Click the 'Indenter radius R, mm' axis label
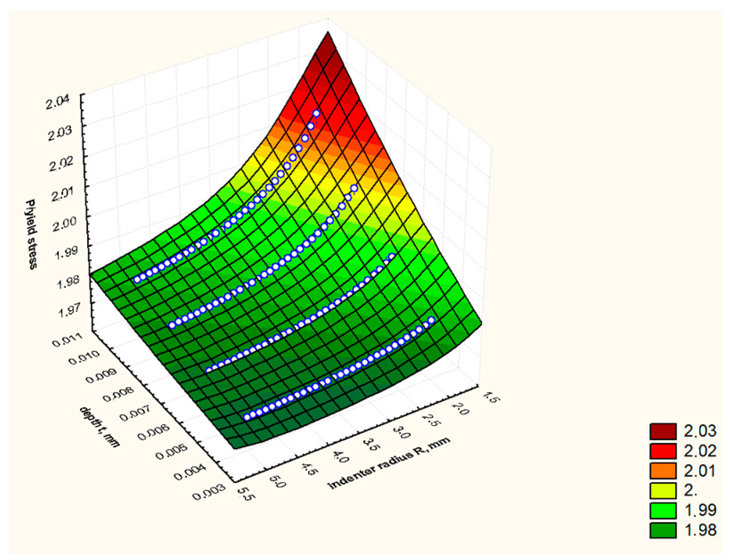 389,463
